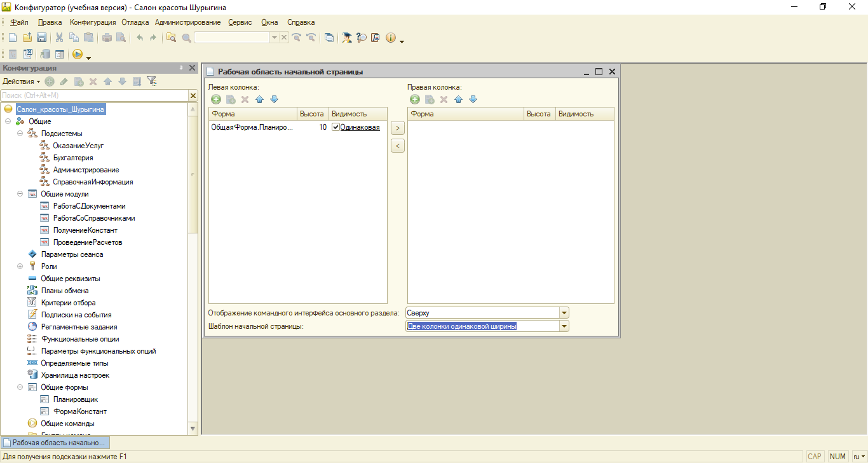
Task: Move the form to the right column with the > button
Action: pyautogui.click(x=397, y=128)
